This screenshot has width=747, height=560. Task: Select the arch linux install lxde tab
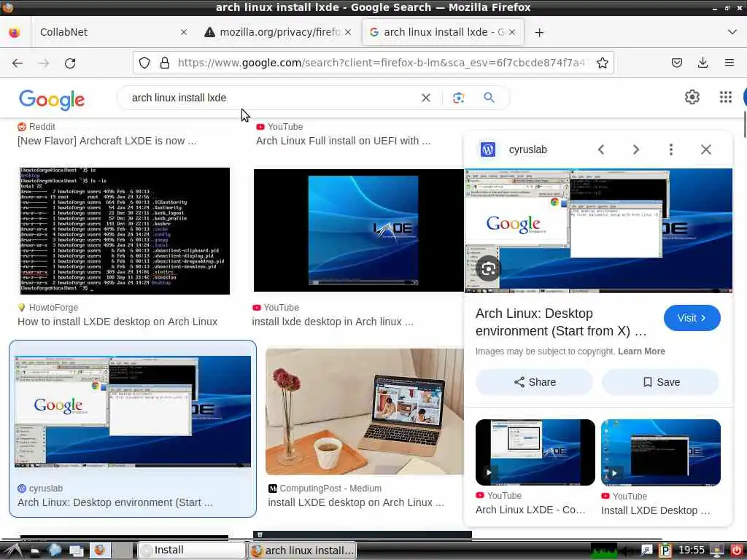click(443, 32)
